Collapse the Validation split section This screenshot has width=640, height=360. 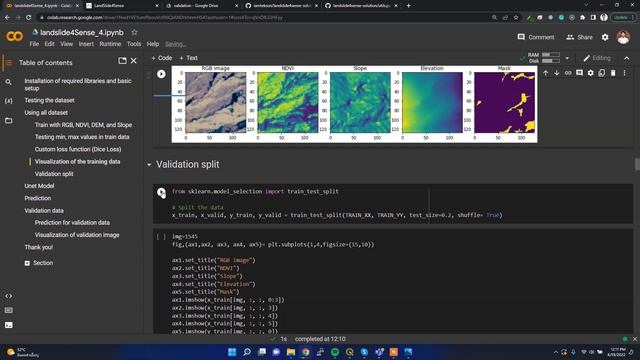(x=149, y=164)
